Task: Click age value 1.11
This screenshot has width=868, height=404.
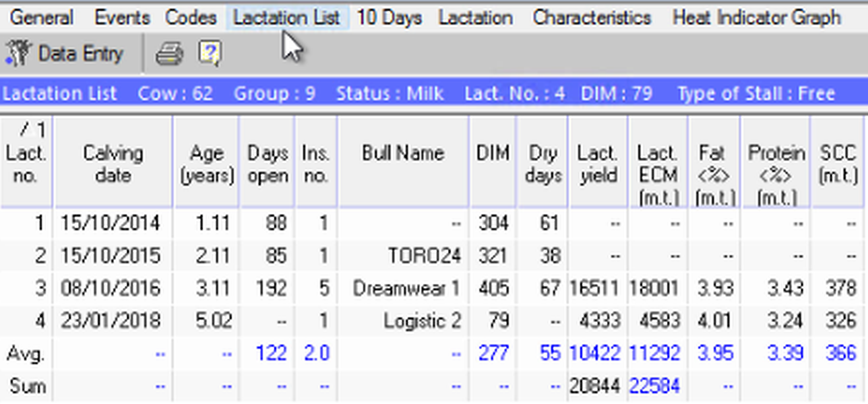Action: coord(213,223)
